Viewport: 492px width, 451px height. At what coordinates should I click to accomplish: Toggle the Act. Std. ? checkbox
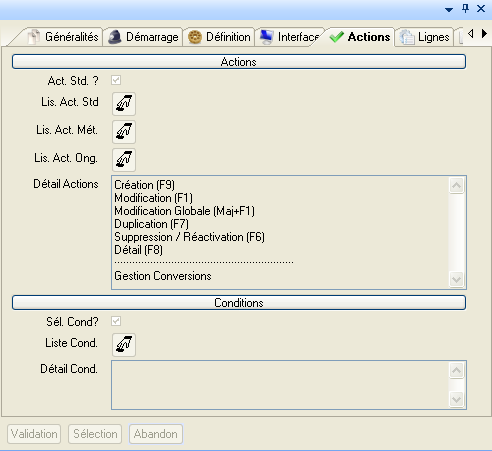coord(116,80)
